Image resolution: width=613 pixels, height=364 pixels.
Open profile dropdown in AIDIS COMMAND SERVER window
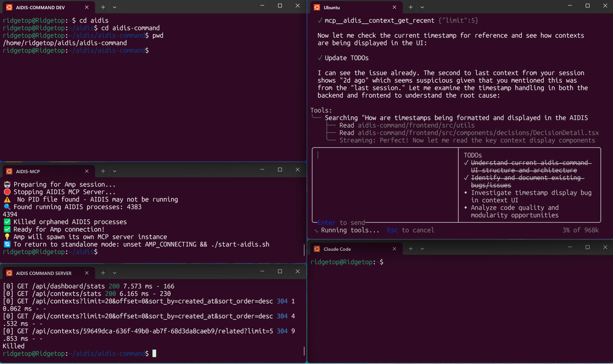114,273
